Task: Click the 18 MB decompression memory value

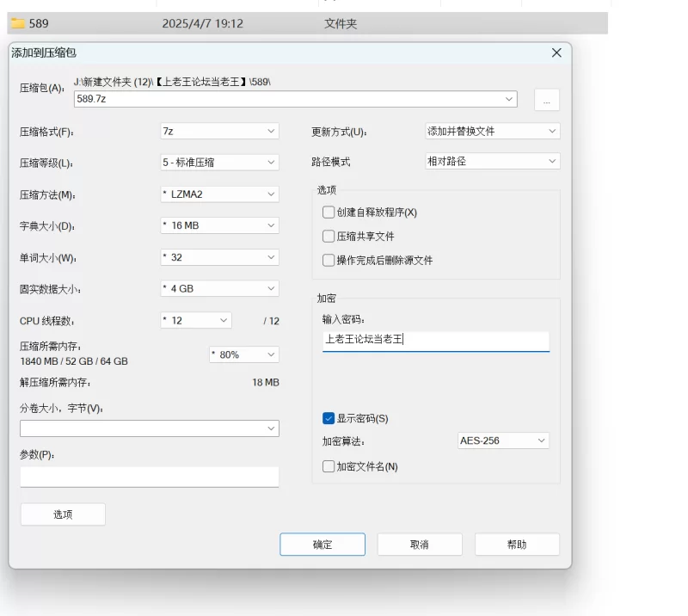Action: coord(266,383)
